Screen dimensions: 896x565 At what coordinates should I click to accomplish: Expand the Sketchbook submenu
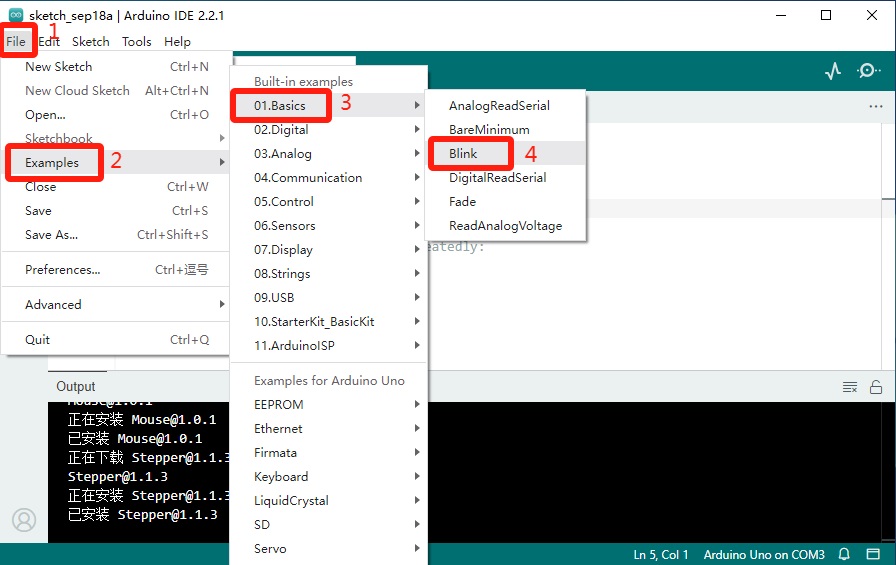116,138
